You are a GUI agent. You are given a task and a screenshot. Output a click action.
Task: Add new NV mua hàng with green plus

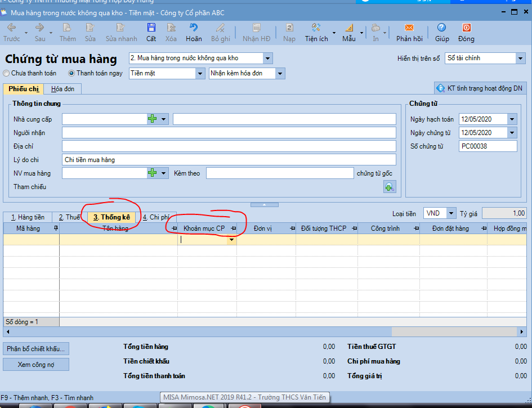point(153,173)
